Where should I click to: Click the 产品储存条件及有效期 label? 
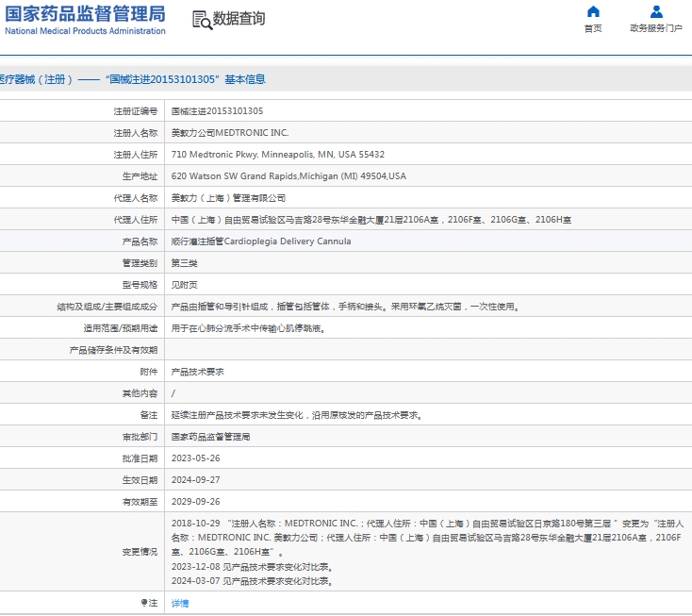click(x=113, y=350)
